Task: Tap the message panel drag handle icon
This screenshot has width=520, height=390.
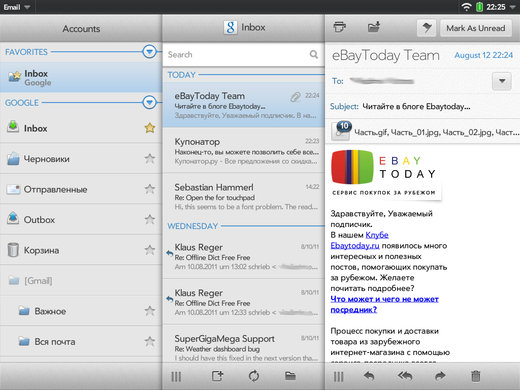Action: click(x=338, y=377)
